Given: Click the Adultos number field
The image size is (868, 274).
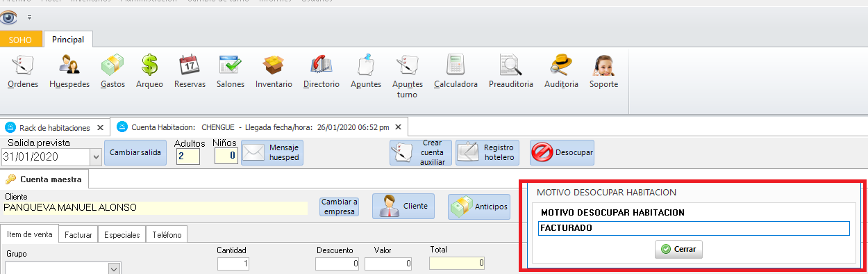Looking at the screenshot, I should pyautogui.click(x=187, y=156).
